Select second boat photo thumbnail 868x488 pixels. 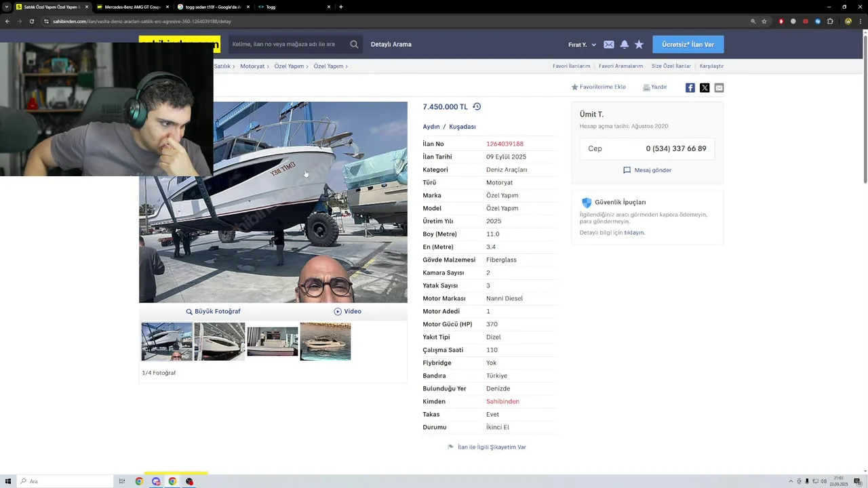tap(220, 342)
